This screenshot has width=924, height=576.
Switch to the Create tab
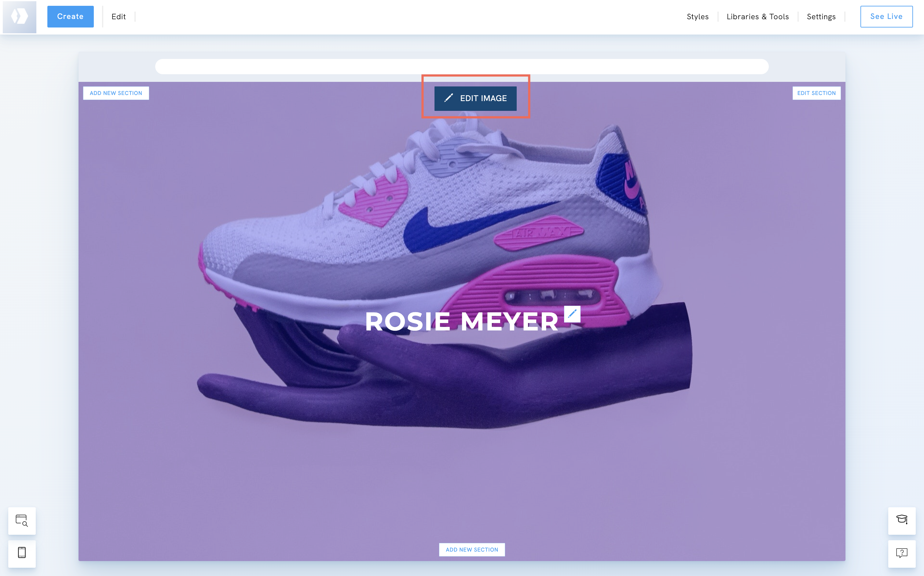(70, 16)
